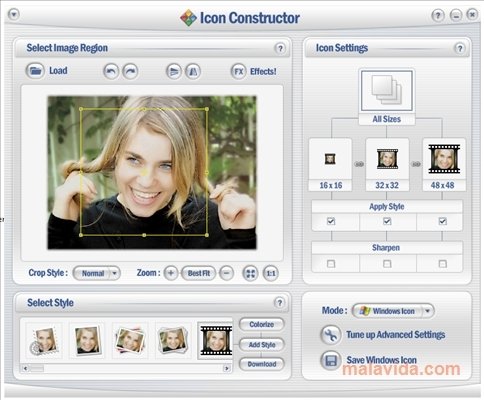Click Save Windows Icon text
484x400 pixels.
click(x=381, y=360)
